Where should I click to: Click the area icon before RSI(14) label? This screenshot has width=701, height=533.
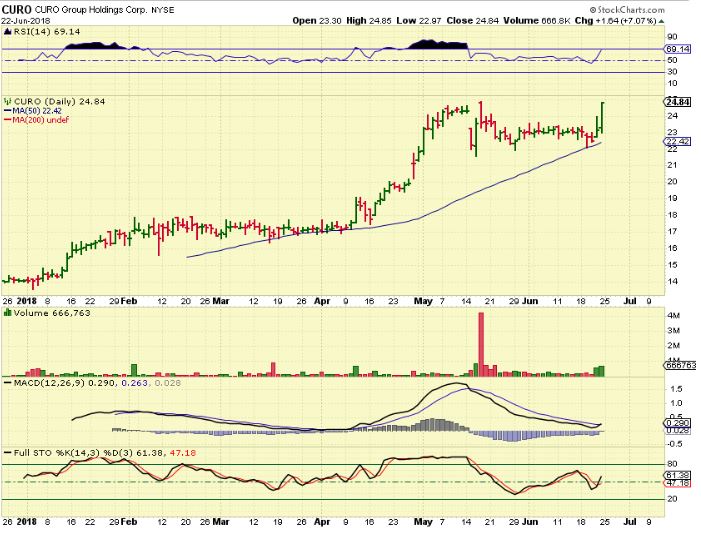(x=8, y=31)
